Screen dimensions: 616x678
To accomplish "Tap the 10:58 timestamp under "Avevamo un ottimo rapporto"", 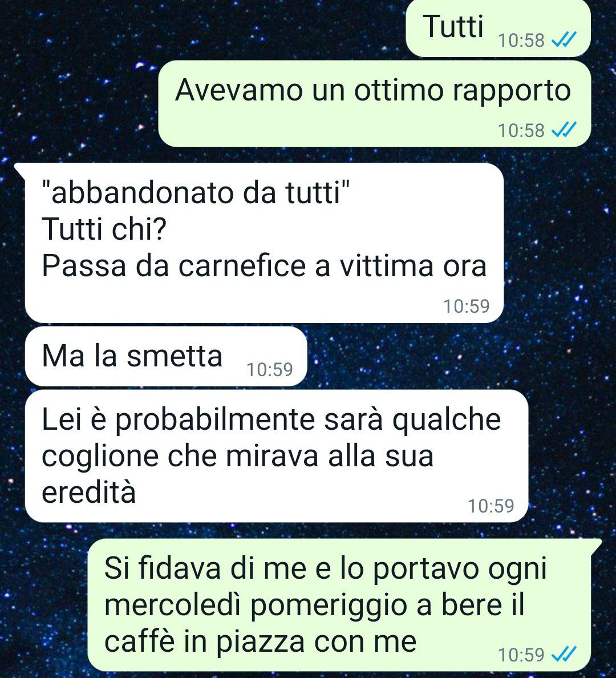I will coord(521,130).
